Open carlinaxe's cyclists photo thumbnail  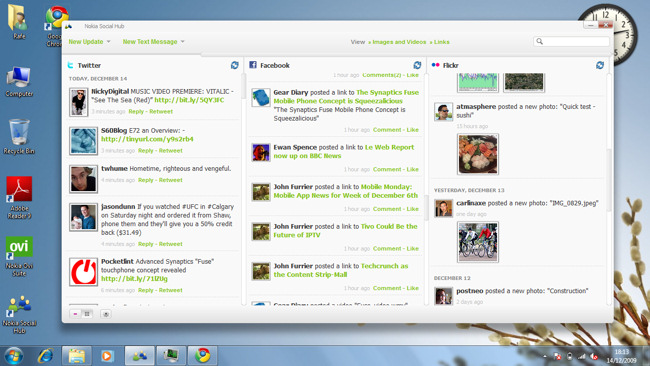pos(478,242)
